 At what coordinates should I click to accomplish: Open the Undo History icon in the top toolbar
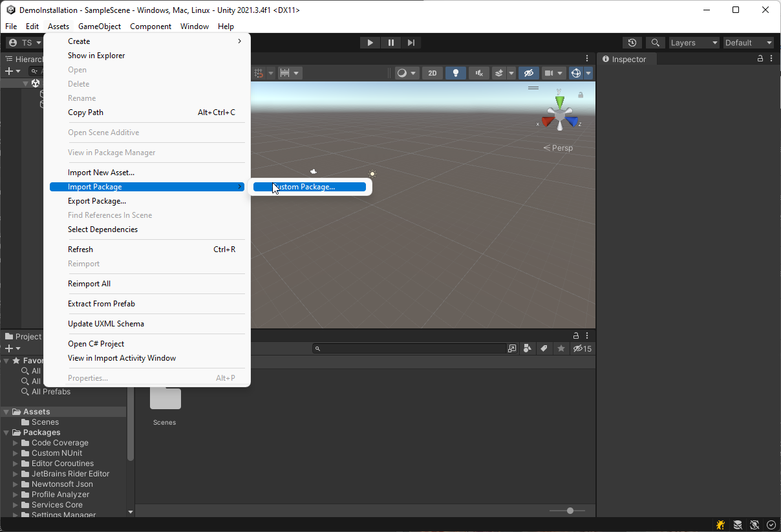pos(632,43)
